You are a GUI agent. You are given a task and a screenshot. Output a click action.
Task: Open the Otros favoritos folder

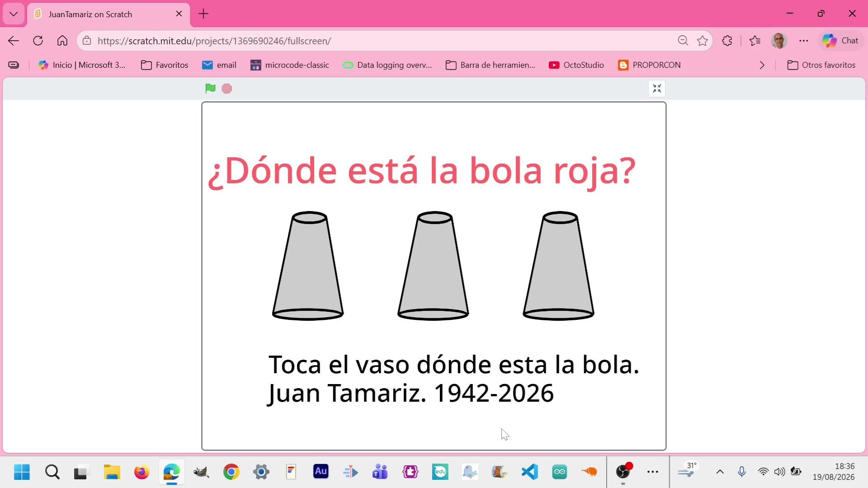pyautogui.click(x=821, y=65)
